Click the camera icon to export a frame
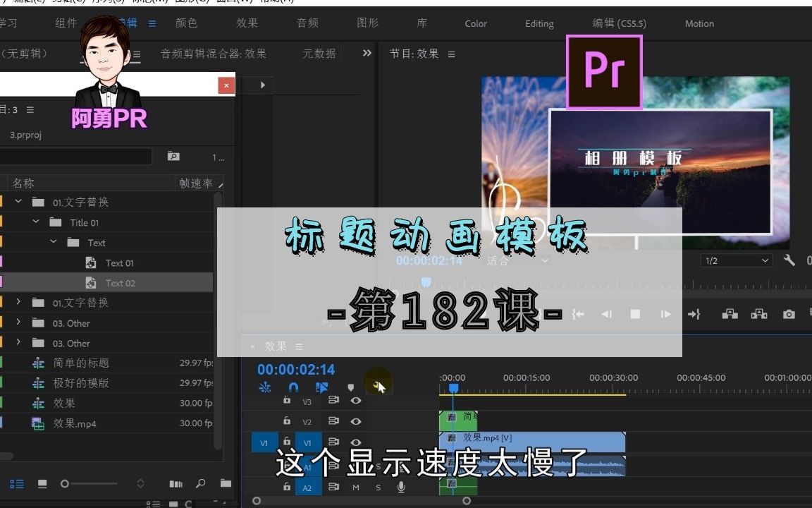This screenshot has width=812, height=508. click(788, 314)
